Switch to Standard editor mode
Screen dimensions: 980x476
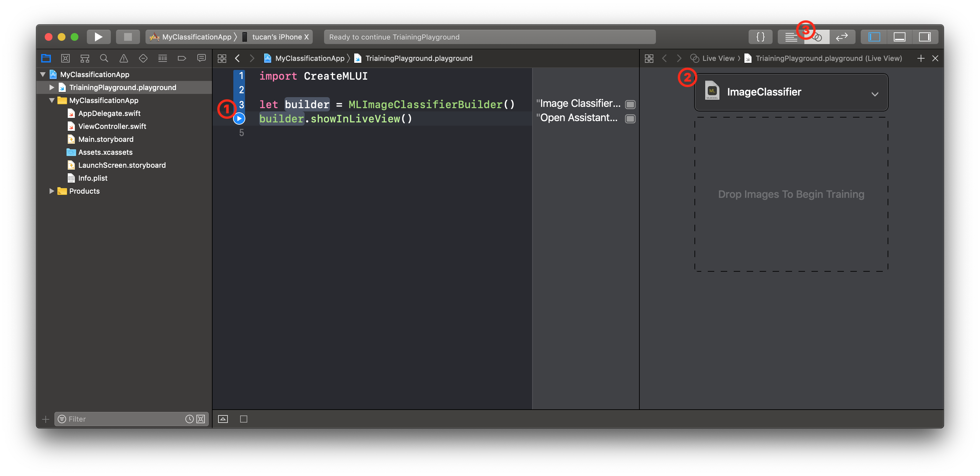tap(790, 37)
